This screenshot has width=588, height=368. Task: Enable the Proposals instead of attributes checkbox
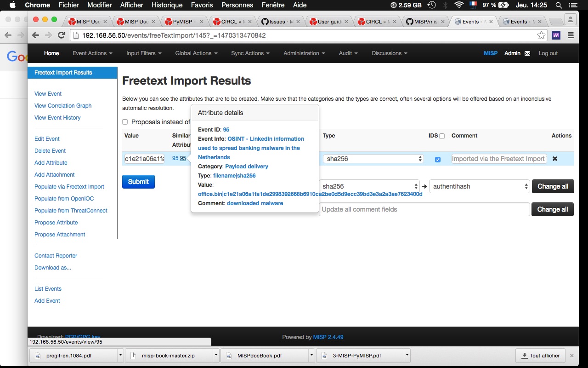125,122
